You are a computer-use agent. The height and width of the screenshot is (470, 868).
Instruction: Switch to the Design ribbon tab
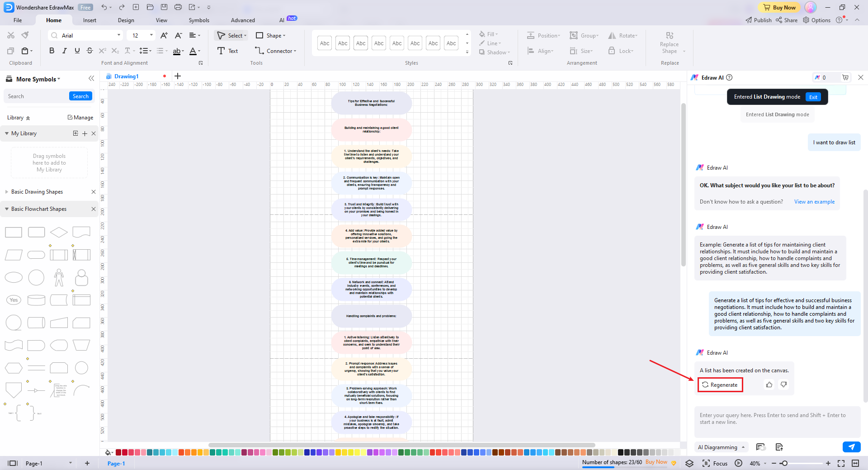[126, 20]
